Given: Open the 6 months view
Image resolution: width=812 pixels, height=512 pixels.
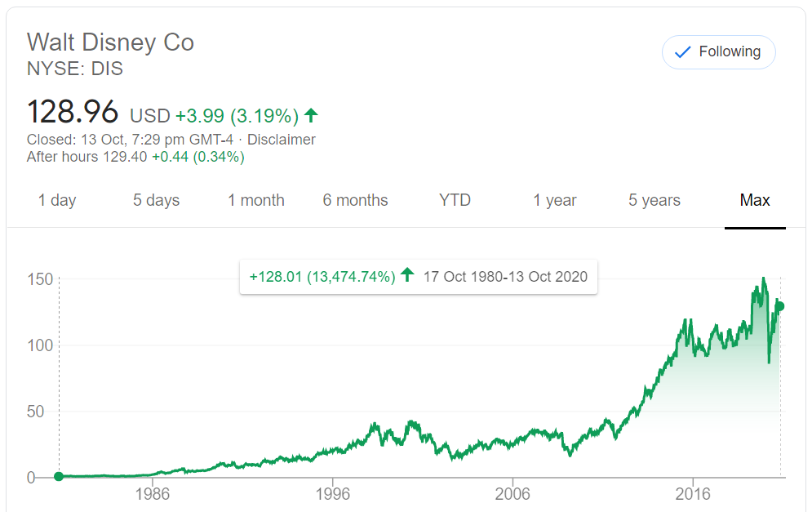Looking at the screenshot, I should [355, 200].
